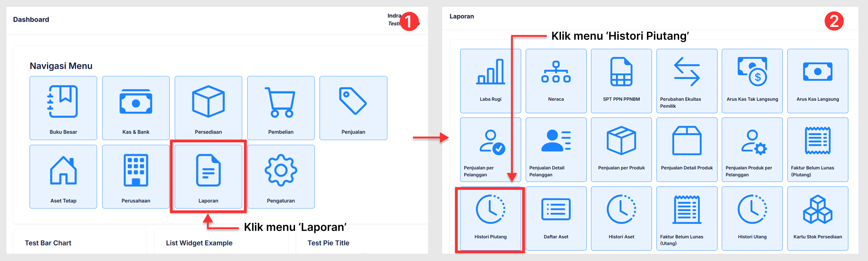Click the Test Bar Chart widget
This screenshot has height=261, width=868.
tap(48, 243)
